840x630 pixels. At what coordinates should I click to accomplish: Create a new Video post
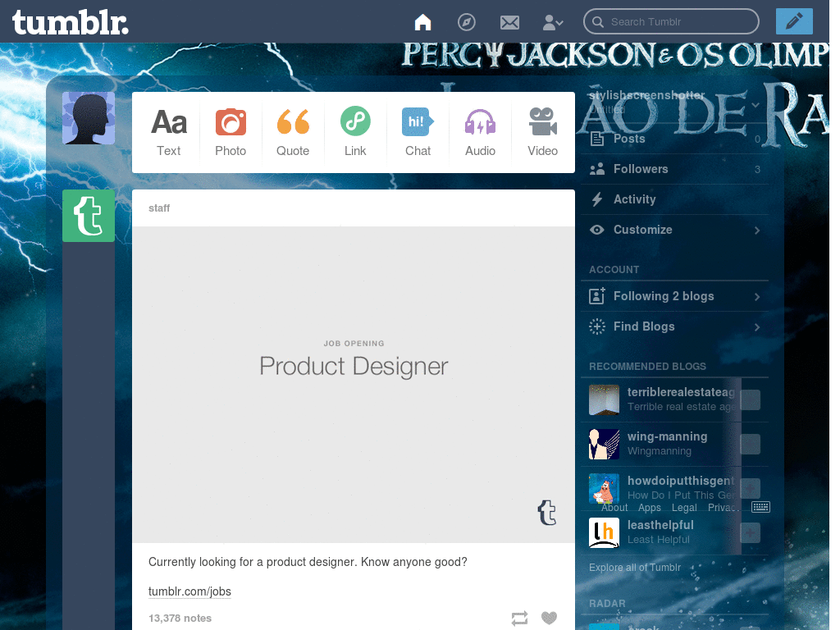pyautogui.click(x=543, y=132)
